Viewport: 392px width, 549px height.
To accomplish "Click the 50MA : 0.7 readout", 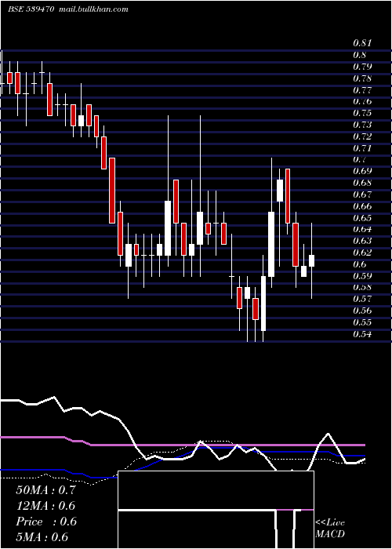I will 45,490.
